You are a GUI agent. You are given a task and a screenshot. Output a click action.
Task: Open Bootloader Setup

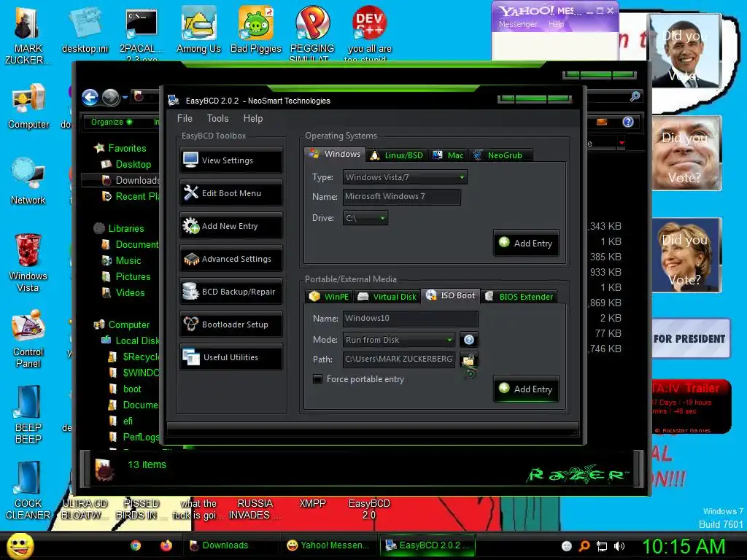[231, 324]
